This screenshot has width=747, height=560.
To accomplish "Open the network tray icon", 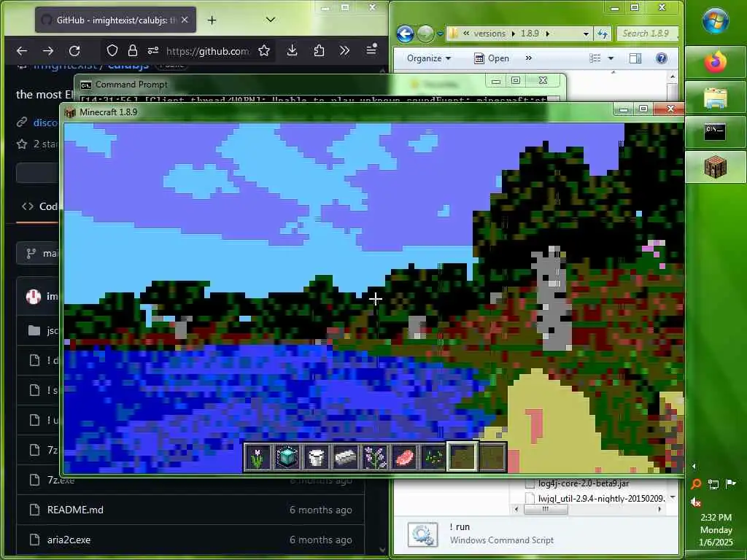I will 713,484.
